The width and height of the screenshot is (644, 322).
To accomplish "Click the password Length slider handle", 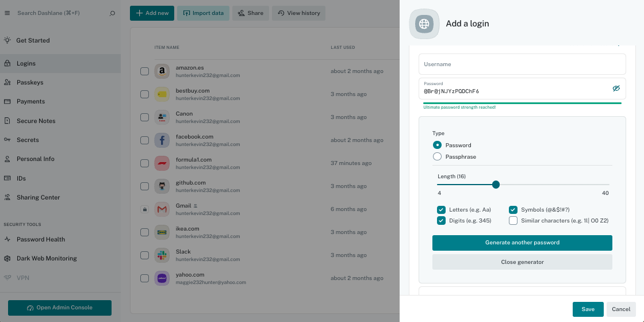I will pyautogui.click(x=496, y=185).
